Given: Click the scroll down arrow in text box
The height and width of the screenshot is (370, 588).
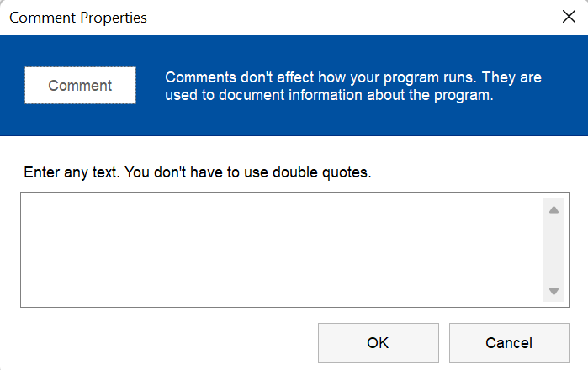Looking at the screenshot, I should (x=554, y=291).
